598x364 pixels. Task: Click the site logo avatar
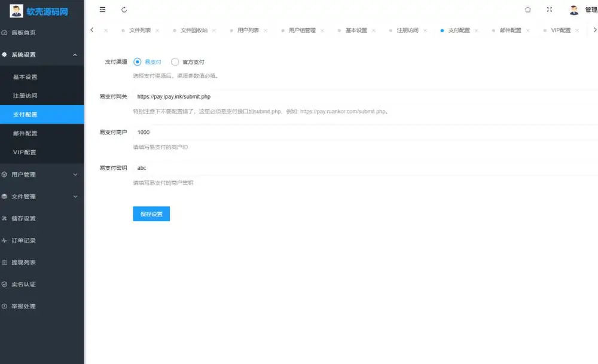coord(16,11)
